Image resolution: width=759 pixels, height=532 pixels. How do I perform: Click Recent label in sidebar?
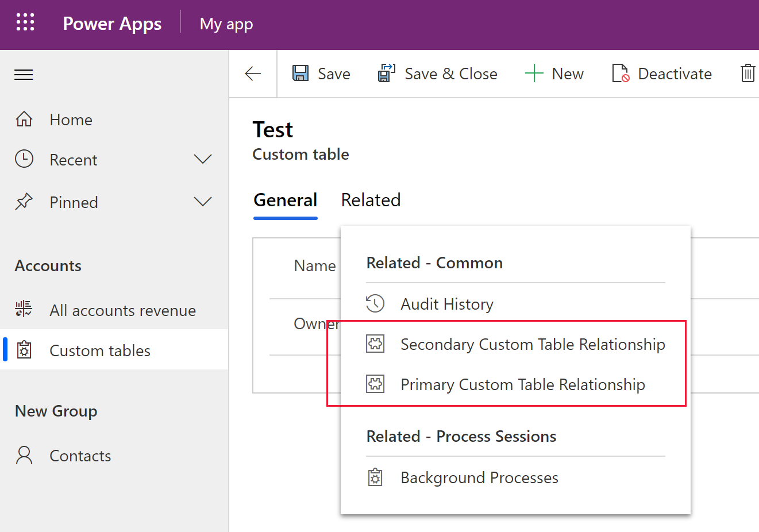tap(74, 160)
